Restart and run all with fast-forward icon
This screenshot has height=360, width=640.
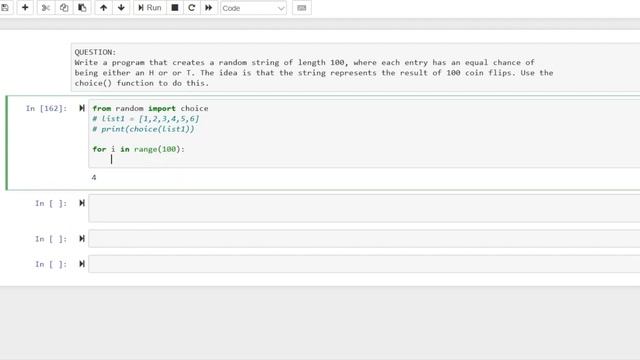(209, 8)
